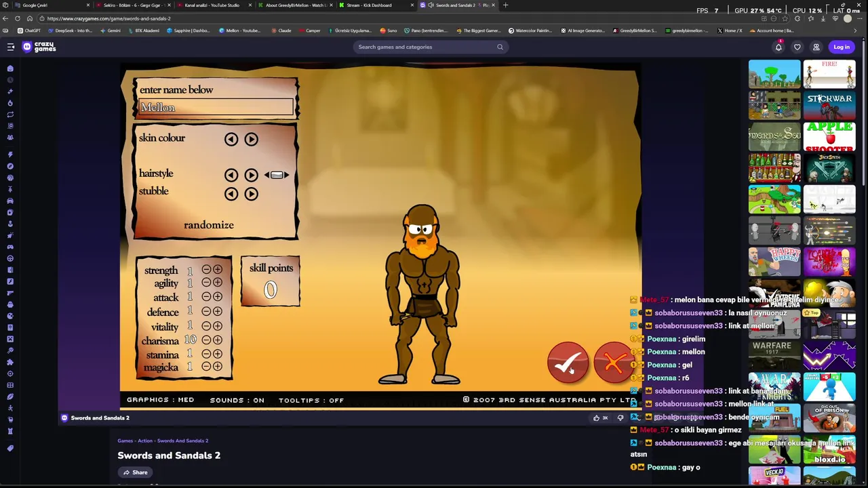Dislike the game with thumbs-down icon
The width and height of the screenshot is (868, 488).
(620, 418)
